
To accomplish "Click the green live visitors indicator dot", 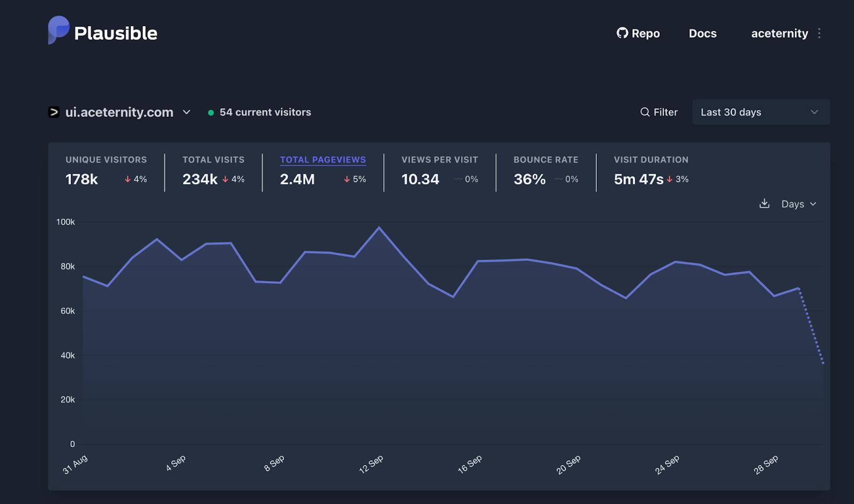I will (x=211, y=113).
